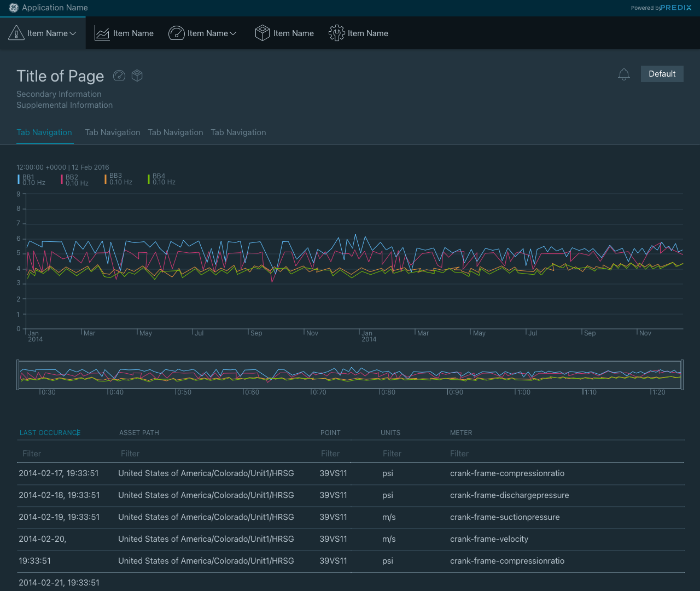Click cube icon beside Title of Page
Image resolution: width=700 pixels, height=591 pixels.
coord(137,76)
